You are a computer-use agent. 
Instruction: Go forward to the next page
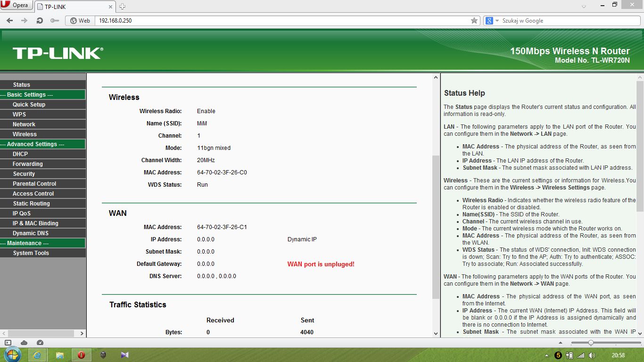tap(24, 21)
